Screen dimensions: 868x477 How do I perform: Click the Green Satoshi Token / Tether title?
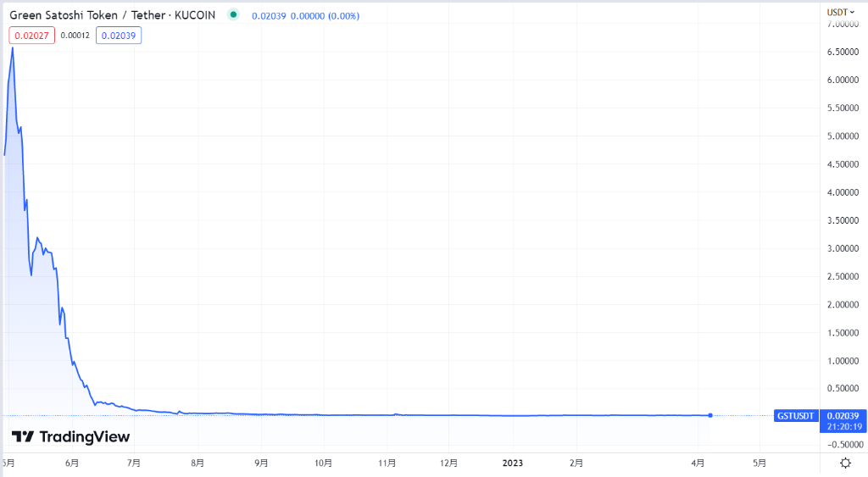pos(113,15)
